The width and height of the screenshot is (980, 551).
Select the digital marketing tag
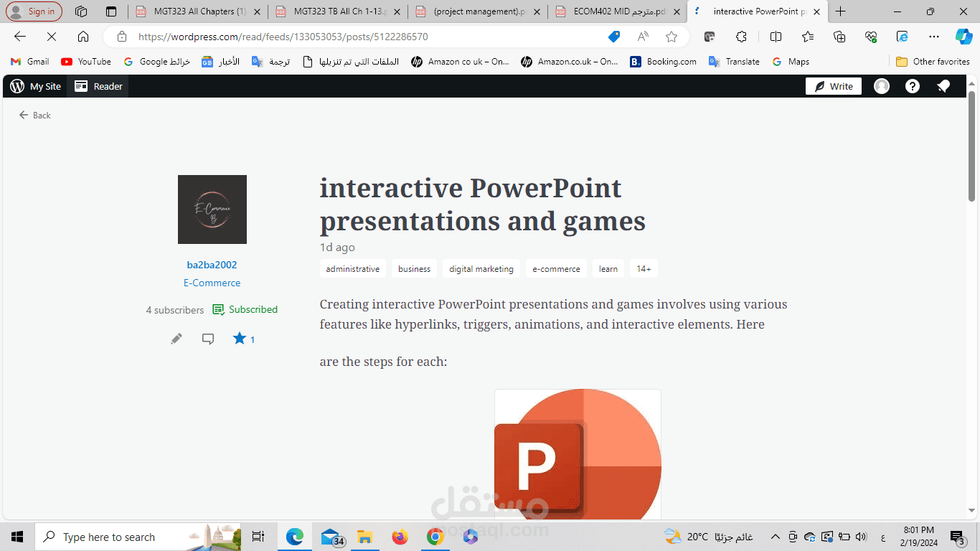coord(481,269)
